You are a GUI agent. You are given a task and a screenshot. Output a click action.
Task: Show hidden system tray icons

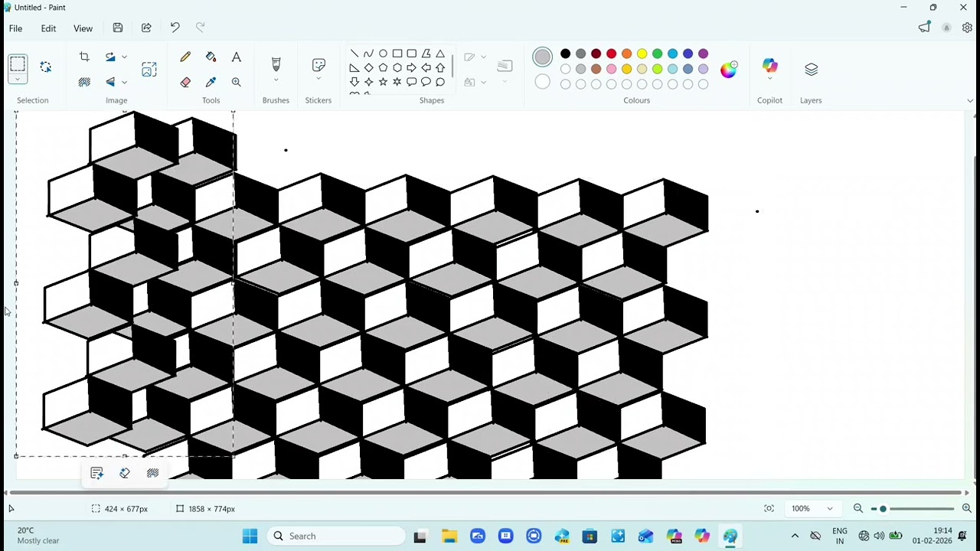(795, 536)
